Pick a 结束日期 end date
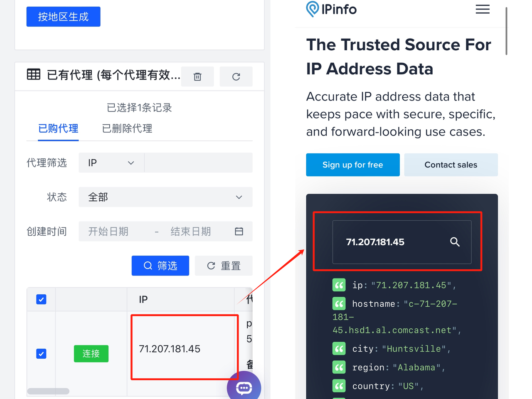Image resolution: width=532 pixels, height=399 pixels. (x=191, y=232)
